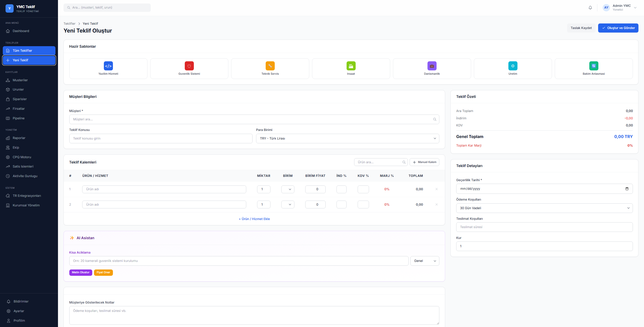Open Firsatlar in sidebar
644x327 pixels.
(29, 109)
